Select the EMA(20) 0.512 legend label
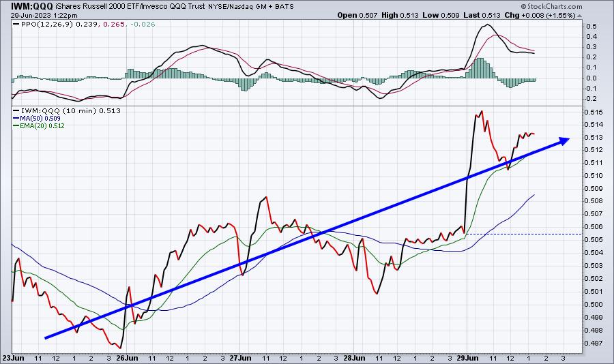Viewport: 614px width, 364px height. 42,126
